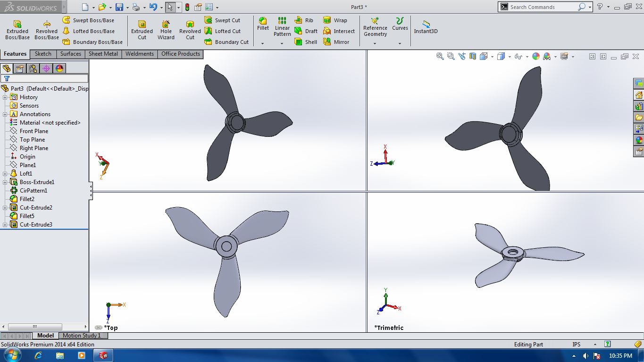The height and width of the screenshot is (362, 644).
Task: Expand the Boss-Extrude1 feature
Action: point(5,182)
